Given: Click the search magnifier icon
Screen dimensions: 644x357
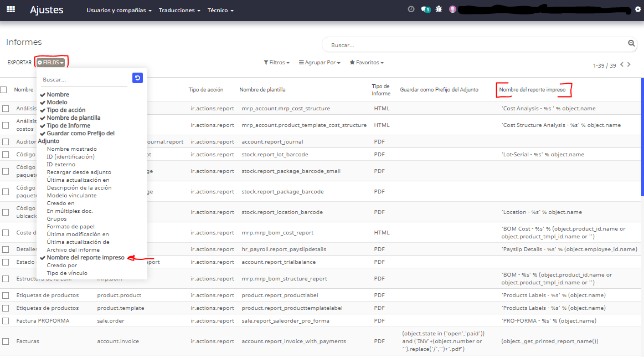Looking at the screenshot, I should 631,43.
